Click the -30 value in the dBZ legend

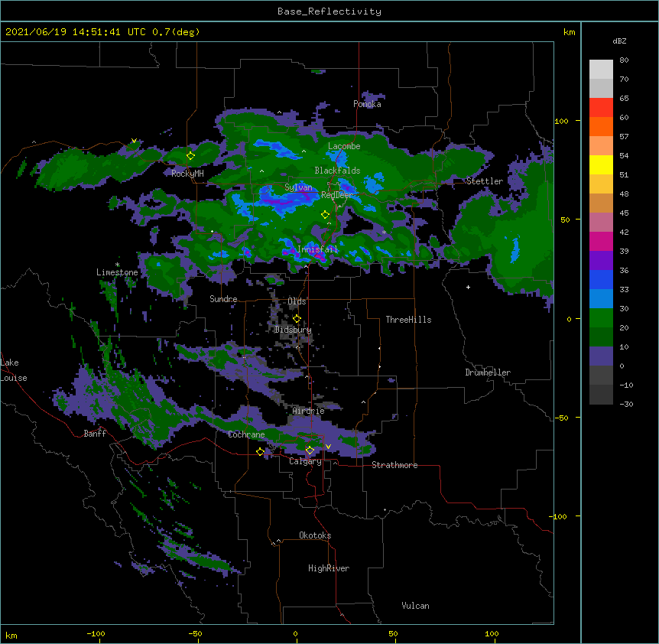tap(626, 405)
